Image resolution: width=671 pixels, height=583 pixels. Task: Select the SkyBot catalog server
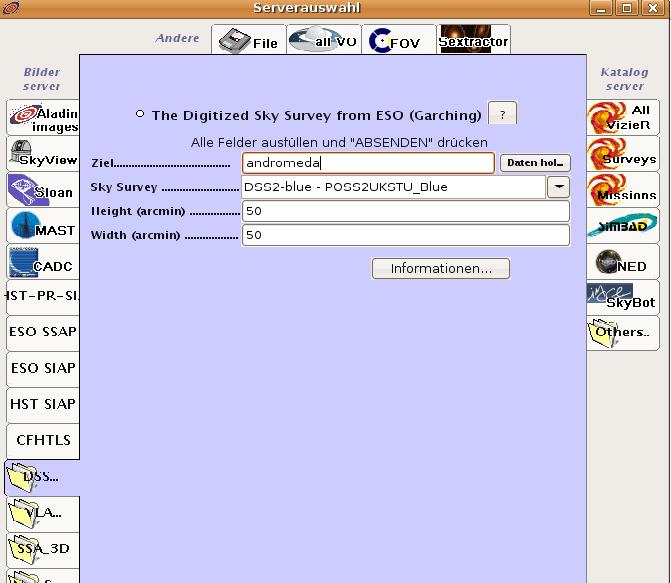tap(622, 297)
